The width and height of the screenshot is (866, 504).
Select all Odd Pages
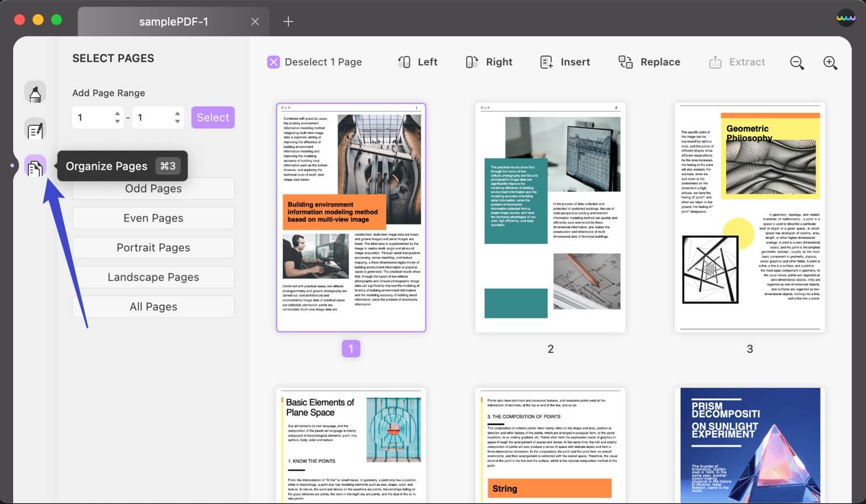coord(153,188)
